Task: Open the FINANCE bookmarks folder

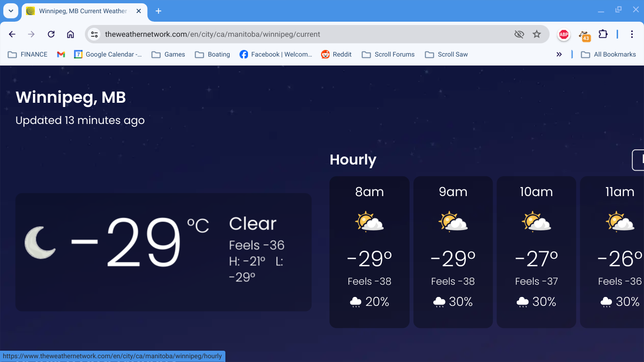Action: point(28,55)
